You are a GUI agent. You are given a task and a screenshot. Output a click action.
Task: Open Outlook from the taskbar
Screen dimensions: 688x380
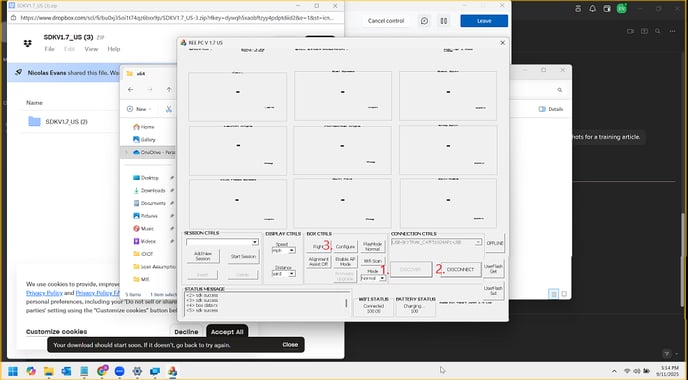pyautogui.click(x=66, y=371)
